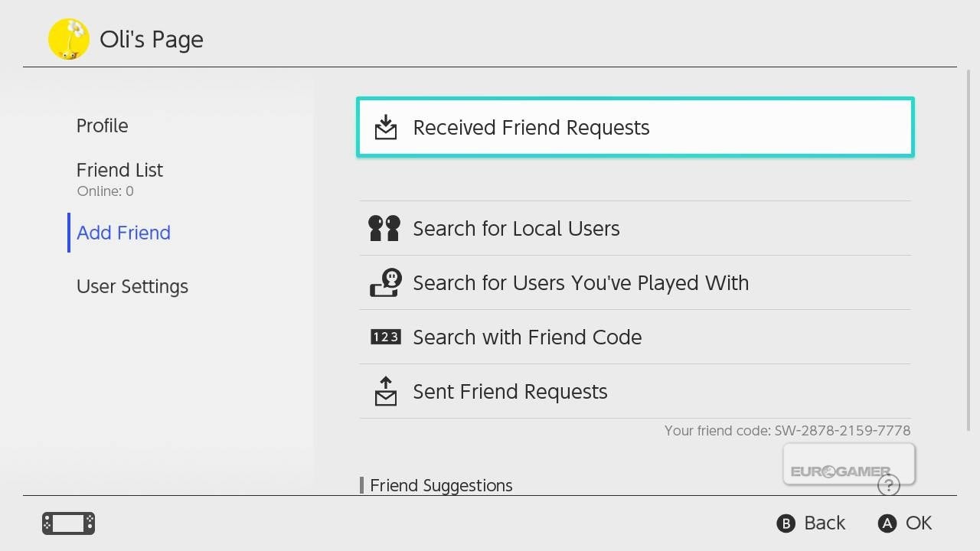Select the Add Friend menu item
This screenshot has width=980, height=551.
coord(123,233)
